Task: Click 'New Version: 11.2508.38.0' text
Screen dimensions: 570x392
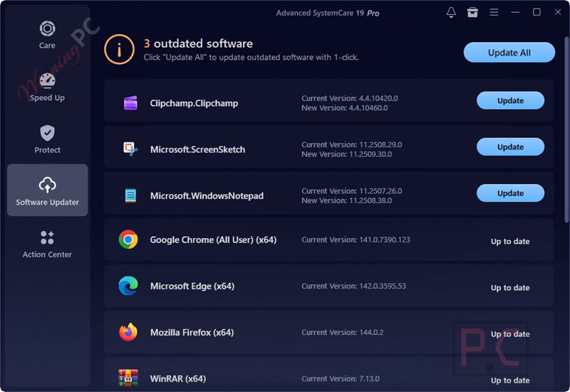Action: [347, 200]
